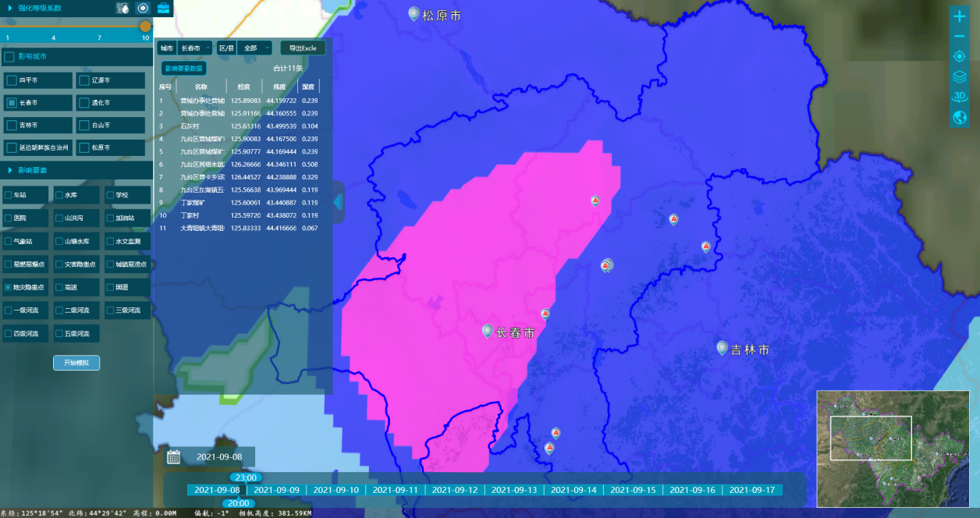
Task: Click the 23:00 time marker
Action: (246, 477)
